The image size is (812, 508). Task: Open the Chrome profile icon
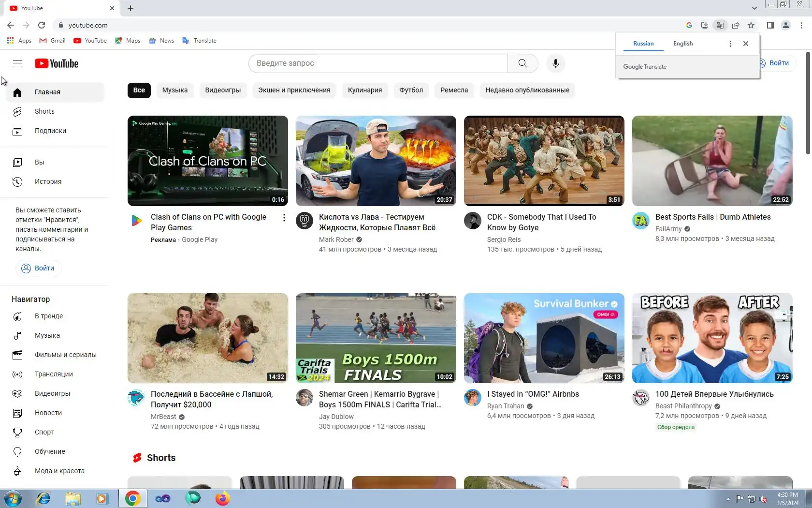(x=786, y=25)
